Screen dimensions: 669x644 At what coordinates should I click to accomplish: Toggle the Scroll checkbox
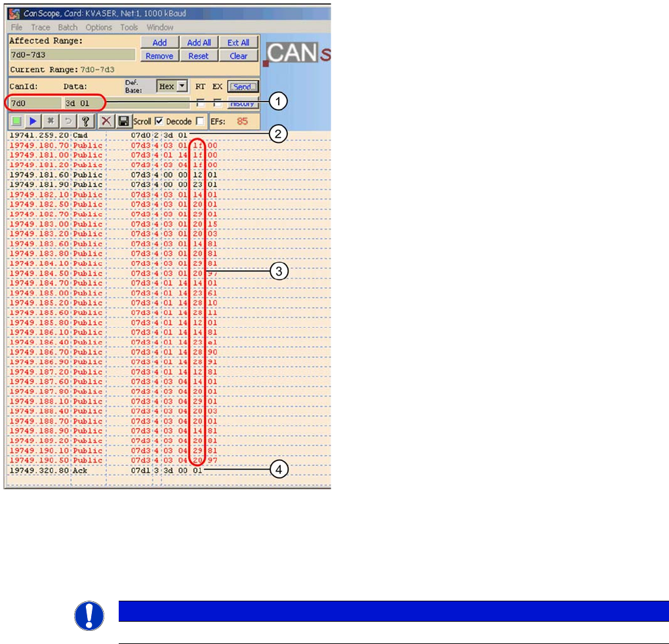click(159, 121)
